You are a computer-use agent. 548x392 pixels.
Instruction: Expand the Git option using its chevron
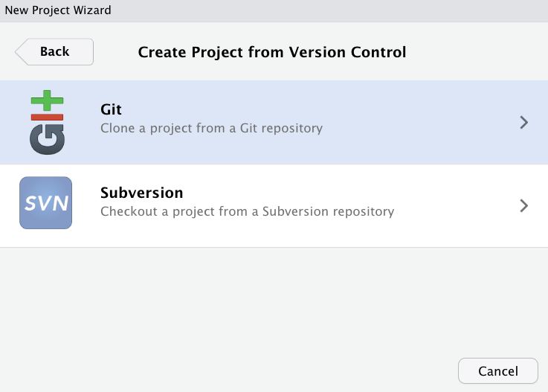point(523,123)
